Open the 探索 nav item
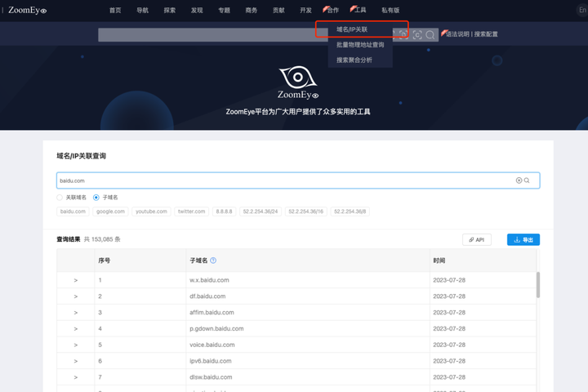 click(170, 10)
